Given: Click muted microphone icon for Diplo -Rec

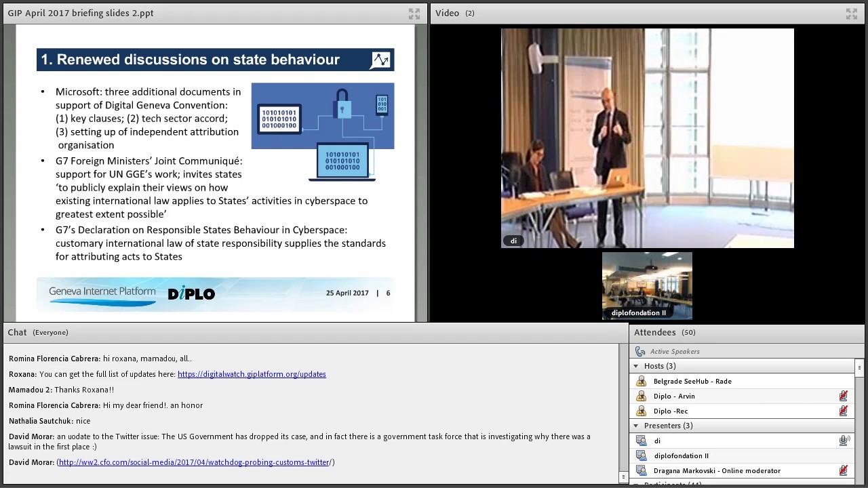Looking at the screenshot, I should coord(844,411).
